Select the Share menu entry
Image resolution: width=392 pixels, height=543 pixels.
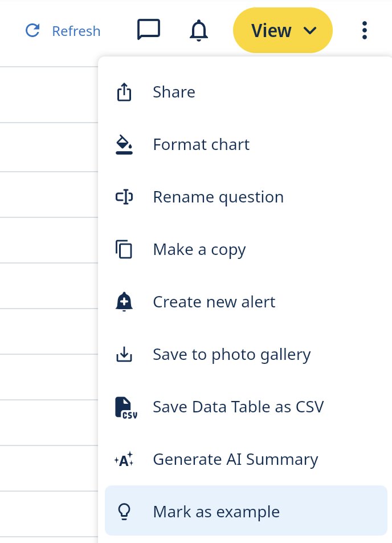pos(174,92)
